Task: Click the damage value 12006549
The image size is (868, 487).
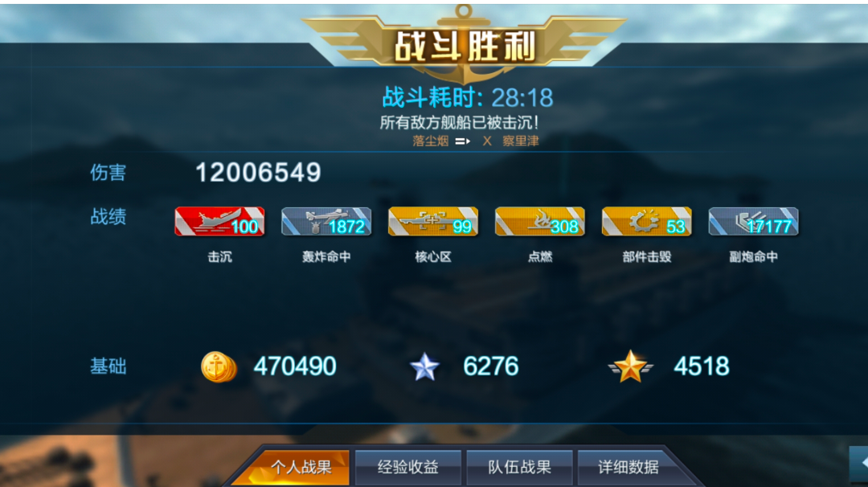Action: tap(259, 173)
